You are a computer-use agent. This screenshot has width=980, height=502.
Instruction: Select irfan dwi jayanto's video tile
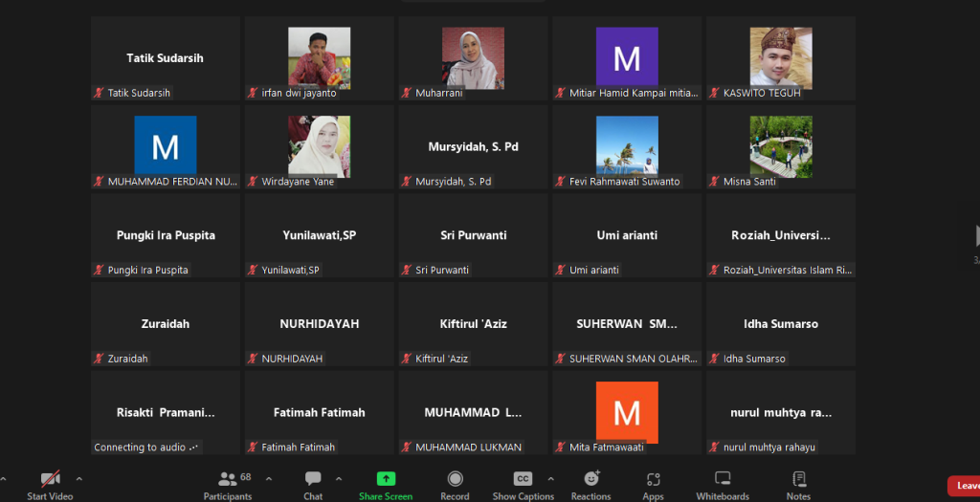(x=319, y=58)
